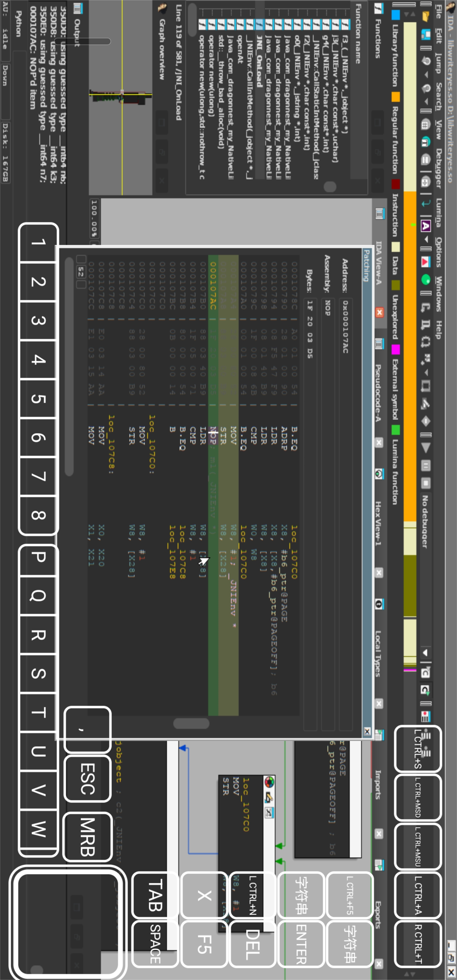This screenshot has height=980, width=457.
Task: Click the debugger stop icon
Action: point(425,483)
